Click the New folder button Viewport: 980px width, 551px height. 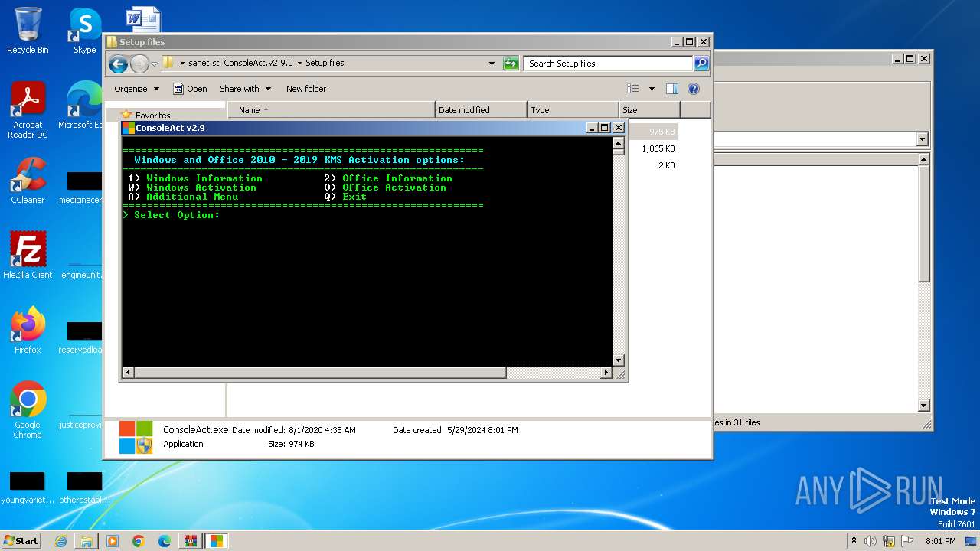tap(305, 89)
